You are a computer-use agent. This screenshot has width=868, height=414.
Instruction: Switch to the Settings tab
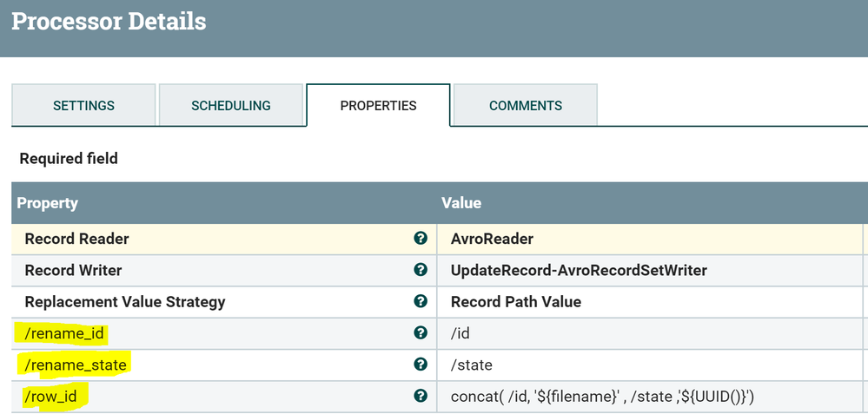click(x=83, y=106)
